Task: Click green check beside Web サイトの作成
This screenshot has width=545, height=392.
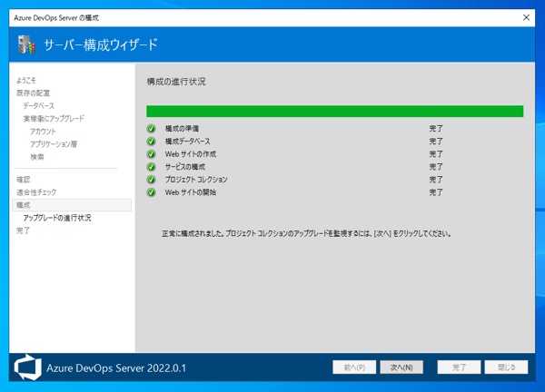Action: click(151, 154)
